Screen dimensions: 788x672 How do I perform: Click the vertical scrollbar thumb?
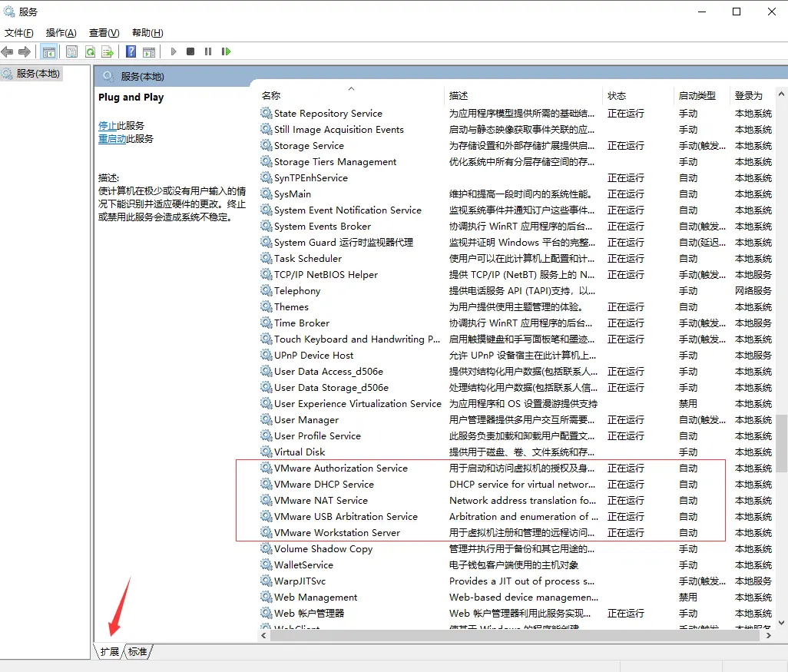(781, 443)
